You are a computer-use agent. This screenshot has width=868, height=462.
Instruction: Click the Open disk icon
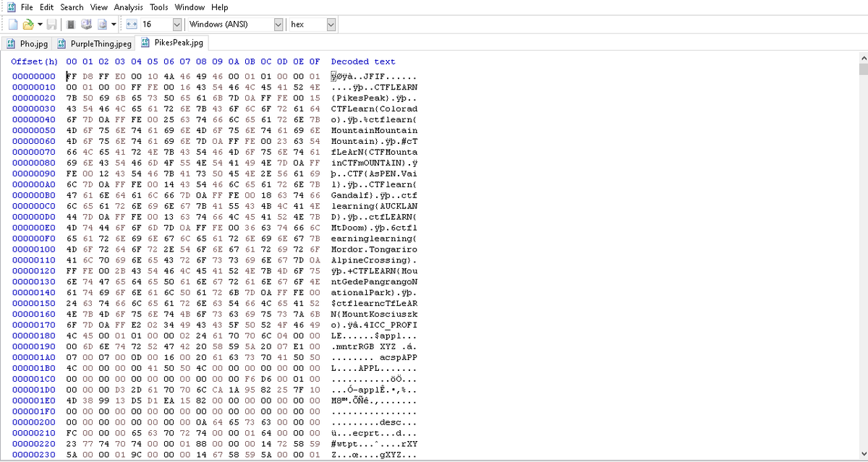point(87,25)
